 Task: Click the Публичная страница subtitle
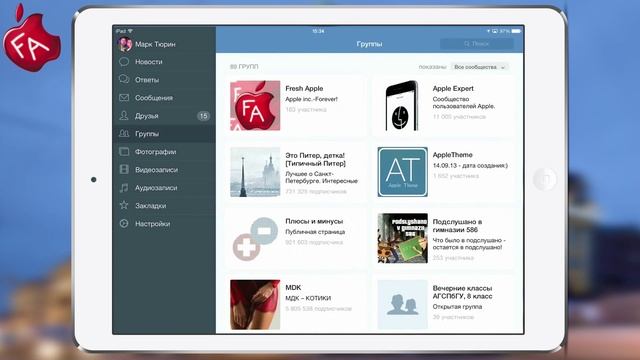coord(315,232)
